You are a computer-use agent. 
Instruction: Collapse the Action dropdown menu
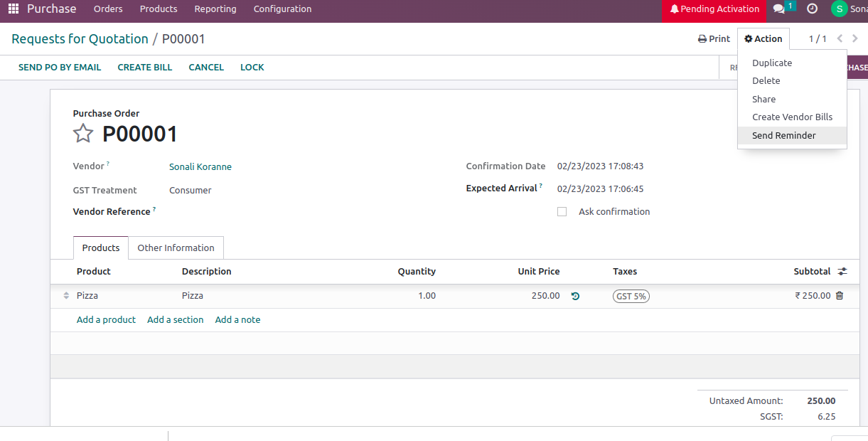pos(763,39)
